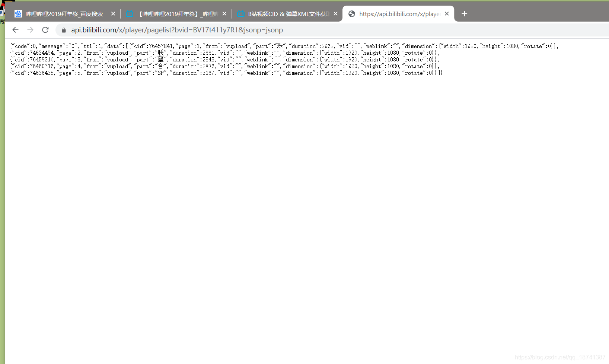
Task: Click the forward navigation arrow
Action: pyautogui.click(x=31, y=30)
